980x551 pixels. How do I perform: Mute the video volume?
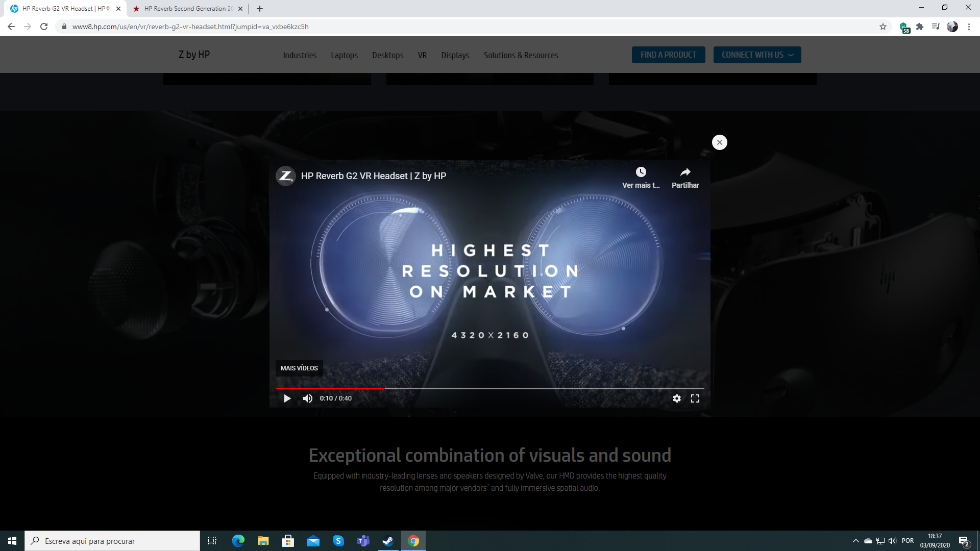click(x=308, y=398)
